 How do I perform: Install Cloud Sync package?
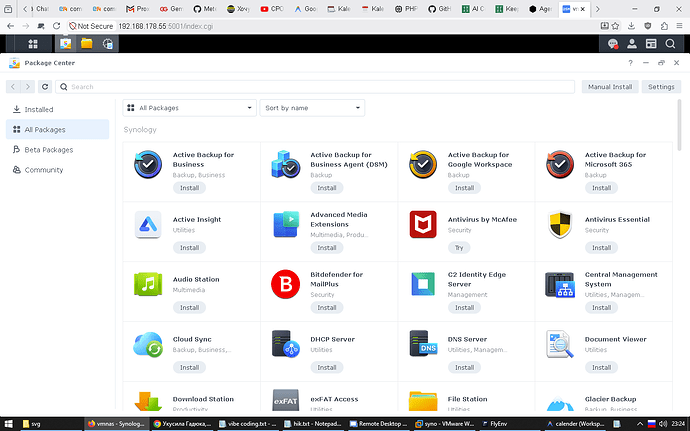(189, 368)
